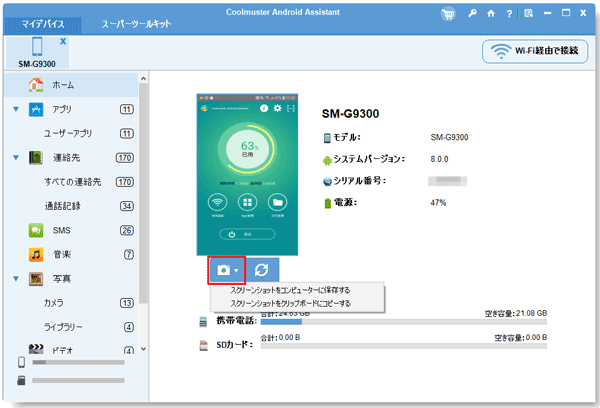600x408 pixels.
Task: Click the 音楽 note icon
Action: [36, 255]
